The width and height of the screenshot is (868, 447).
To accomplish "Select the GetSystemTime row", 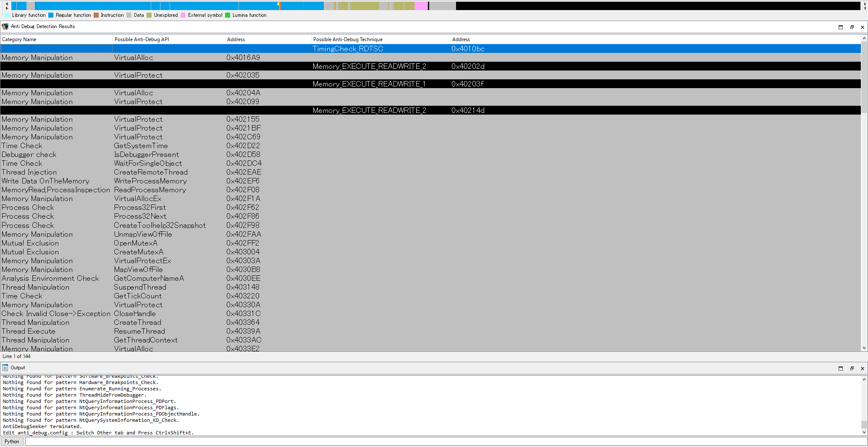I will [430, 146].
